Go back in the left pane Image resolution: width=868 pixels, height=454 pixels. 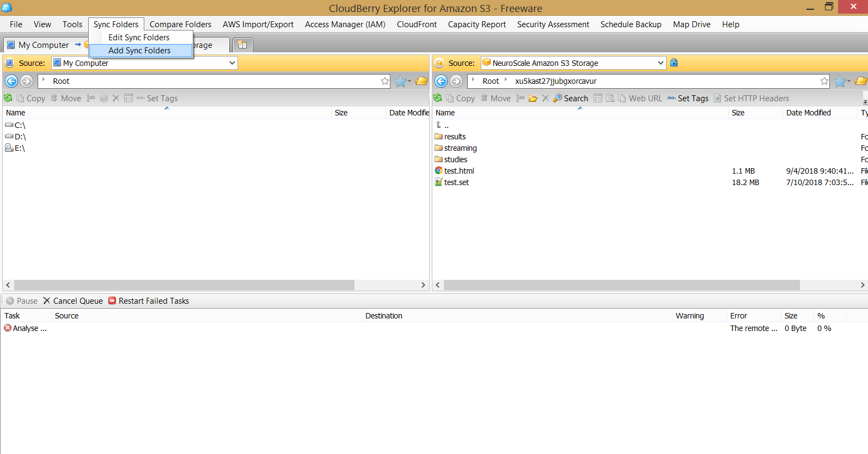pos(11,81)
